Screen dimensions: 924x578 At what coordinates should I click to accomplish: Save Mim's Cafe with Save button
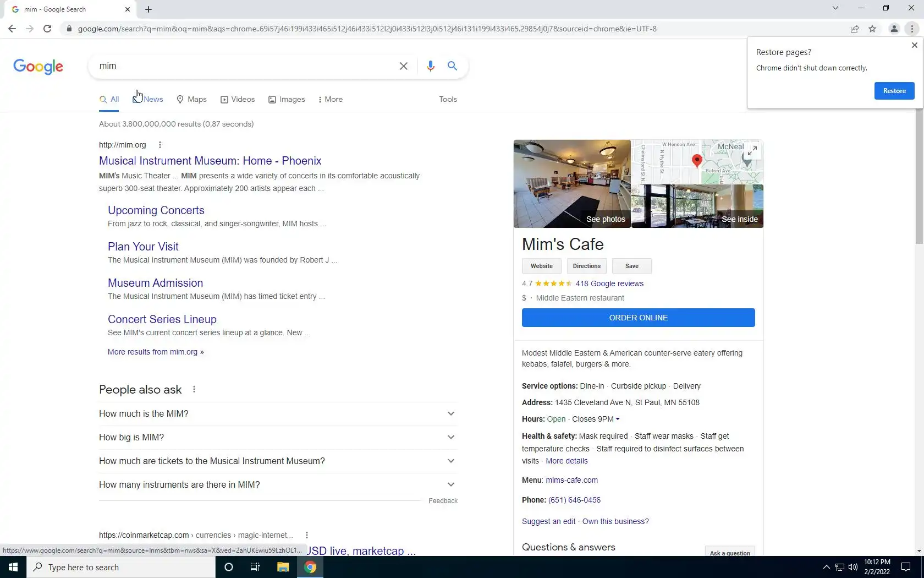[632, 266]
